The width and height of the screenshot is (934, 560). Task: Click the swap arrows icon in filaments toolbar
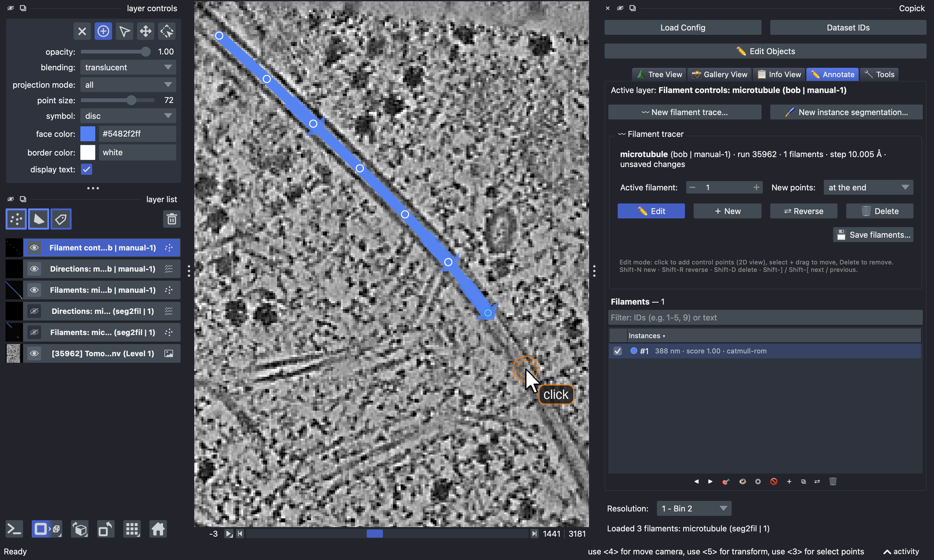tap(817, 482)
